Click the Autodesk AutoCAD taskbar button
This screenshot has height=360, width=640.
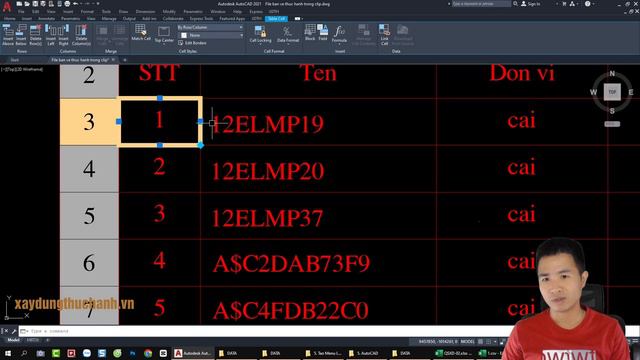click(x=193, y=353)
